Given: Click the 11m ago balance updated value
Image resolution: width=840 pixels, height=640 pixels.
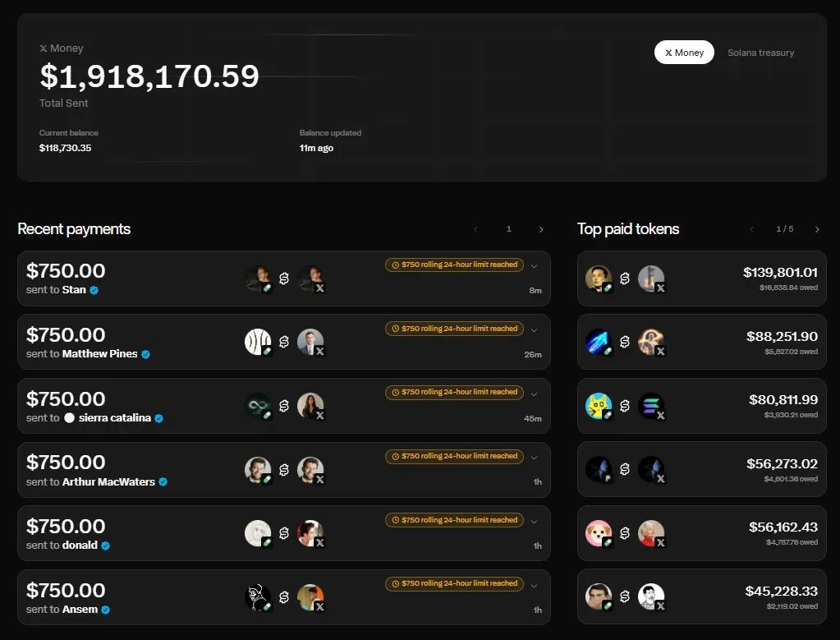Looking at the screenshot, I should click(317, 148).
